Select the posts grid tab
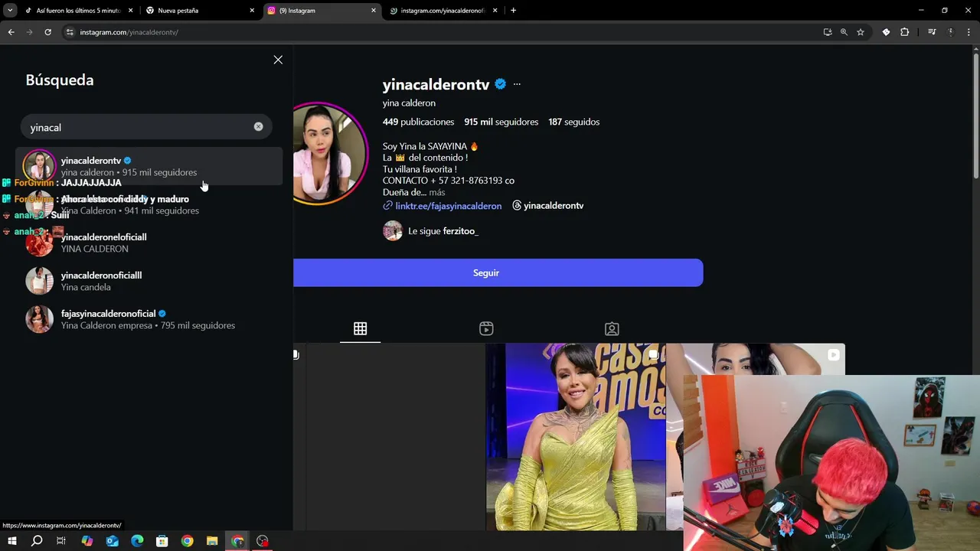The width and height of the screenshot is (980, 551). [361, 328]
